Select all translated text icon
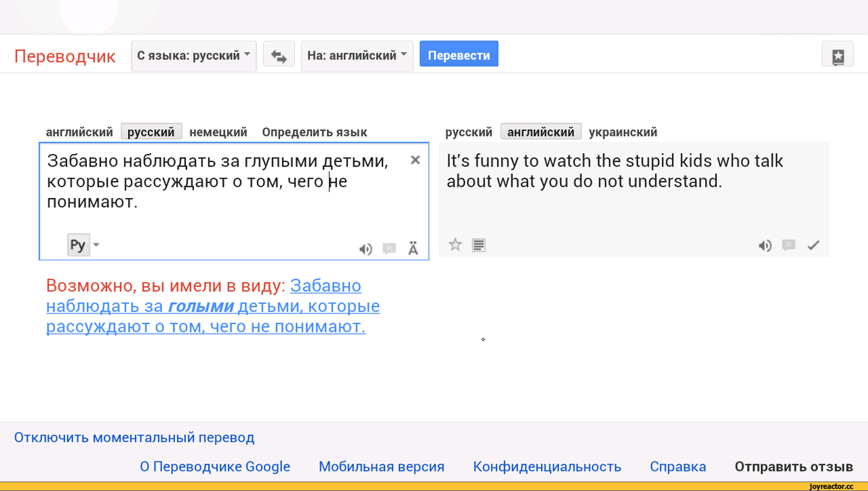 click(478, 245)
